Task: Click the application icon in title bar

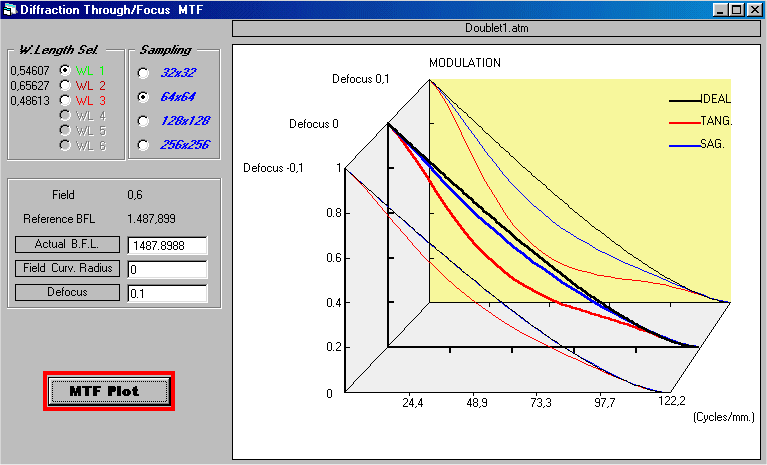Action: point(9,10)
